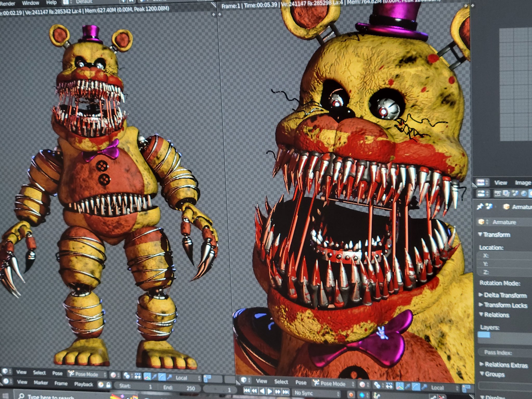Image resolution: width=532 pixels, height=399 pixels.
Task: Select scale manipulator in right viewport
Action: 424,387
